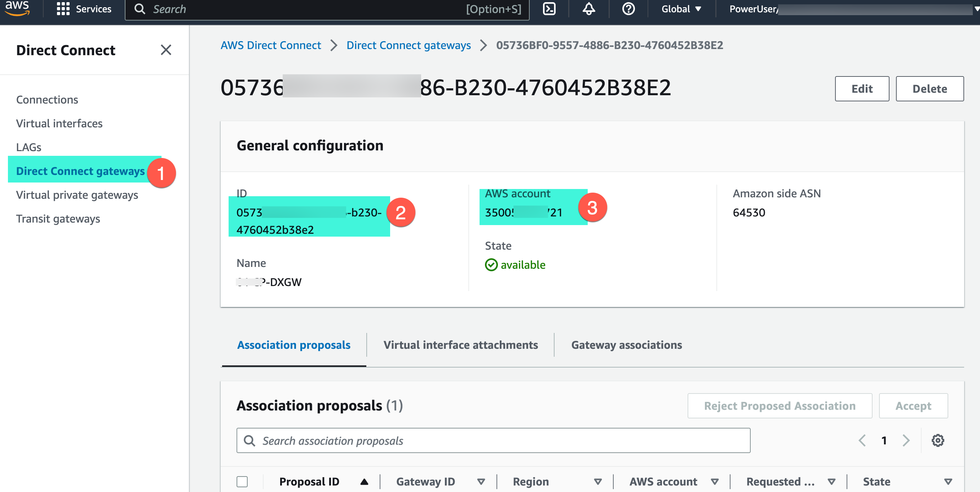Click the gateway name ending -DXGW
The width and height of the screenshot is (980, 492).
coord(269,282)
